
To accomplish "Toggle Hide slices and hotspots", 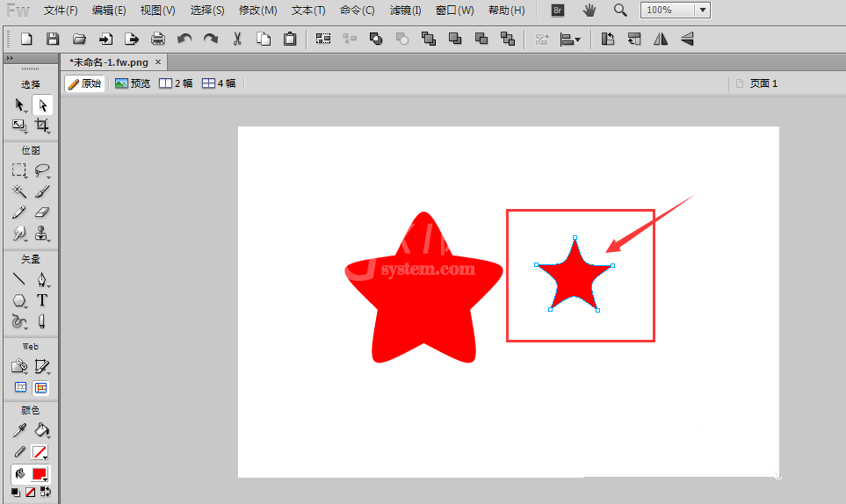I will click(20, 387).
